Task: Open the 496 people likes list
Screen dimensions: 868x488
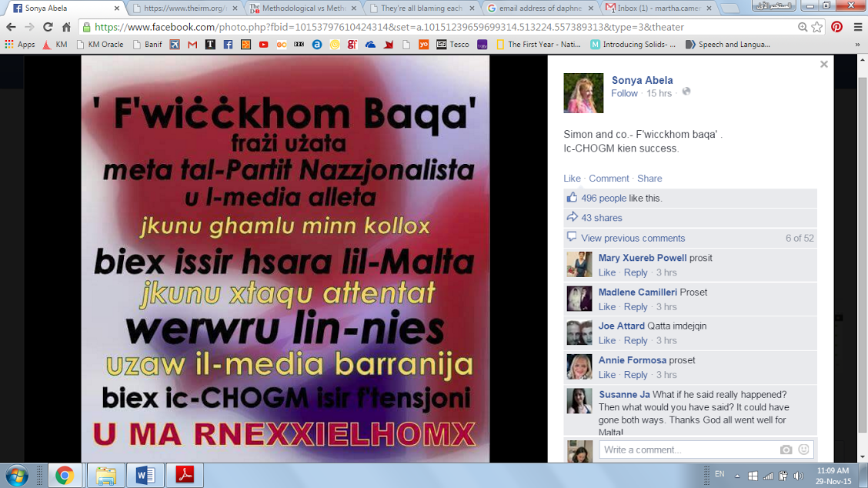Action: click(x=603, y=198)
